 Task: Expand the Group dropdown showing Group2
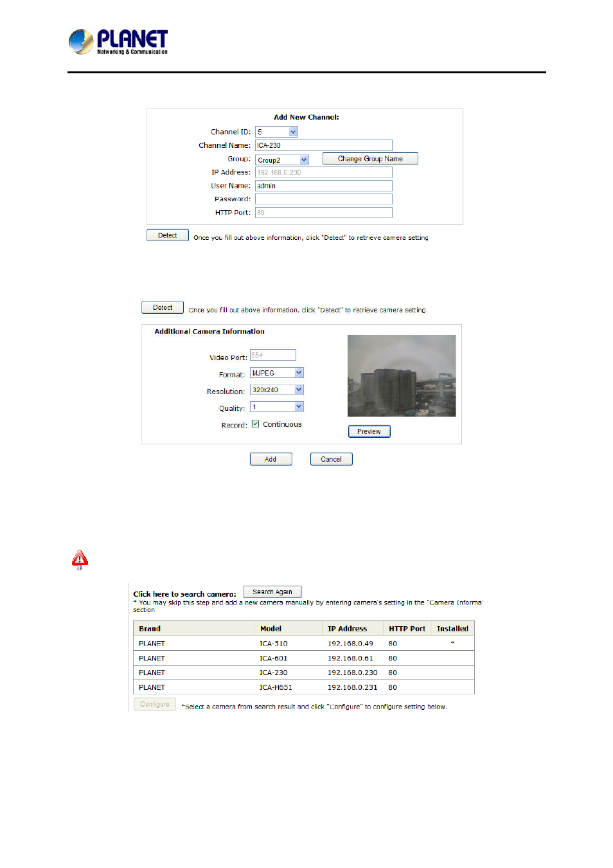(304, 159)
